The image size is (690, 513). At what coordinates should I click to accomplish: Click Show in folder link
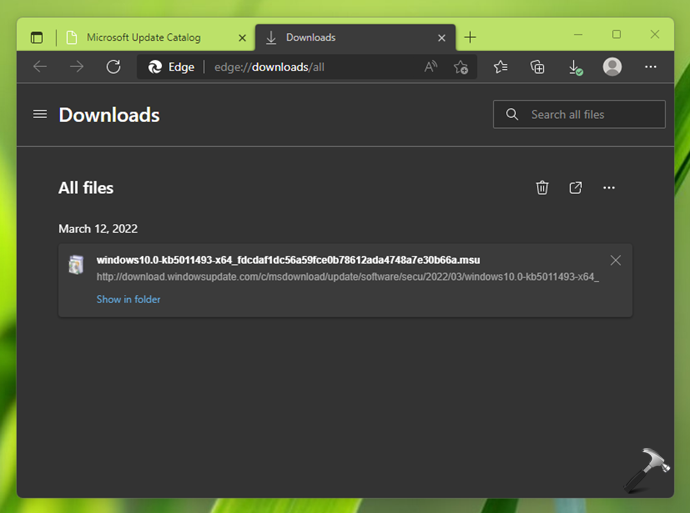click(x=128, y=299)
